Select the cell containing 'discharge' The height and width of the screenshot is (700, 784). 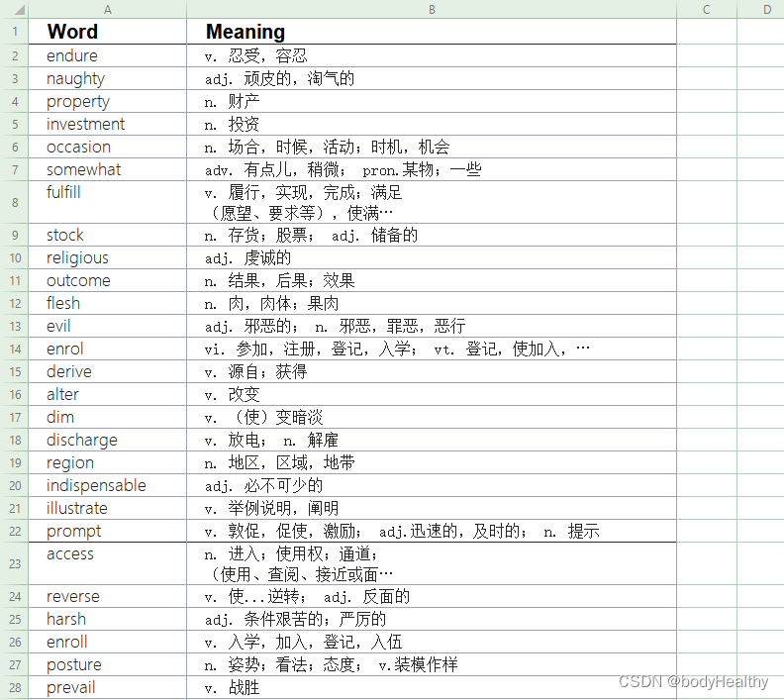point(108,440)
